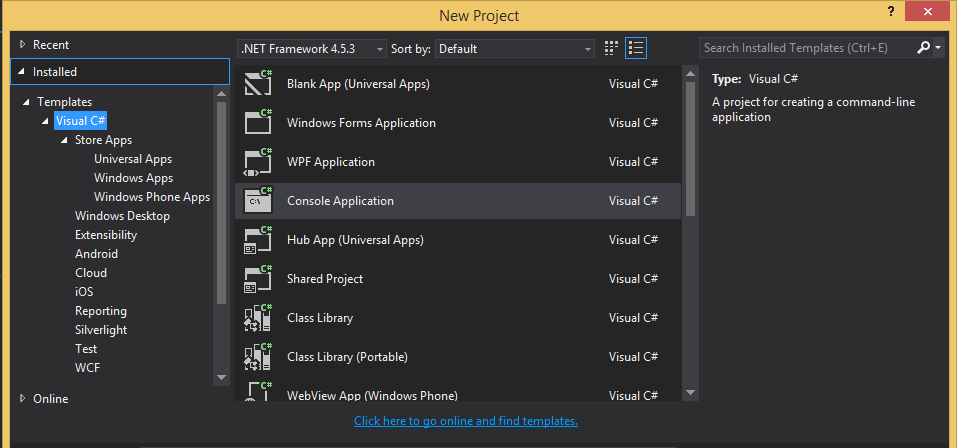Collapse the Store Apps tree node arrow
The height and width of the screenshot is (448, 957).
pyautogui.click(x=65, y=140)
